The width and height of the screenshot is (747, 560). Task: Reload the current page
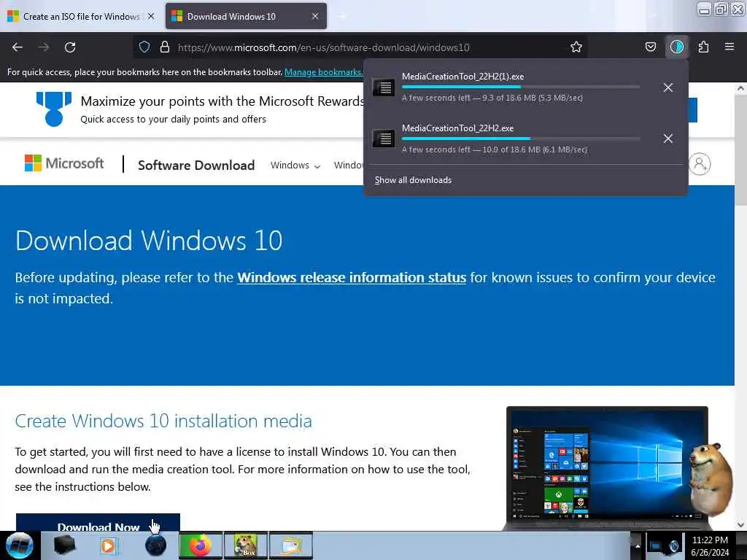pos(70,47)
